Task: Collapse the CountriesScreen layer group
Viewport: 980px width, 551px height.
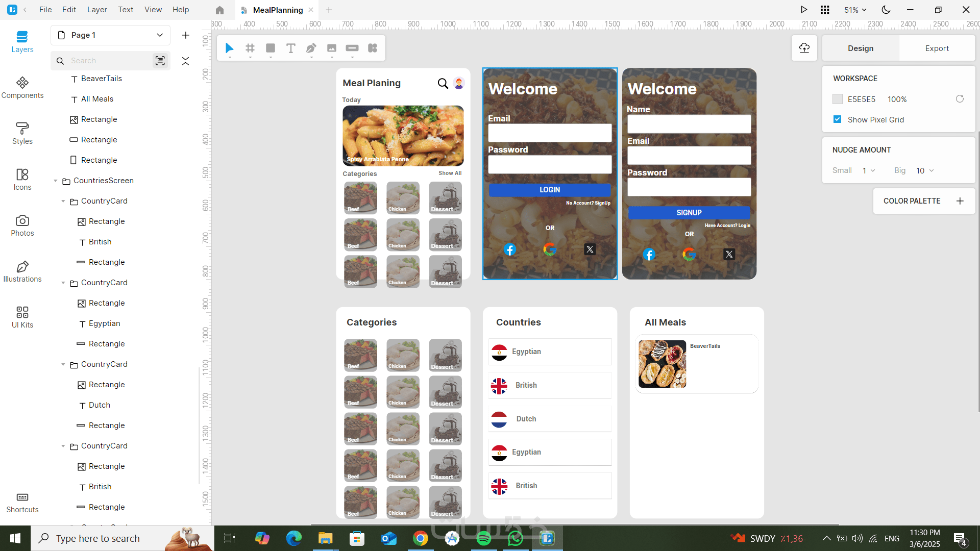Action: [56, 181]
